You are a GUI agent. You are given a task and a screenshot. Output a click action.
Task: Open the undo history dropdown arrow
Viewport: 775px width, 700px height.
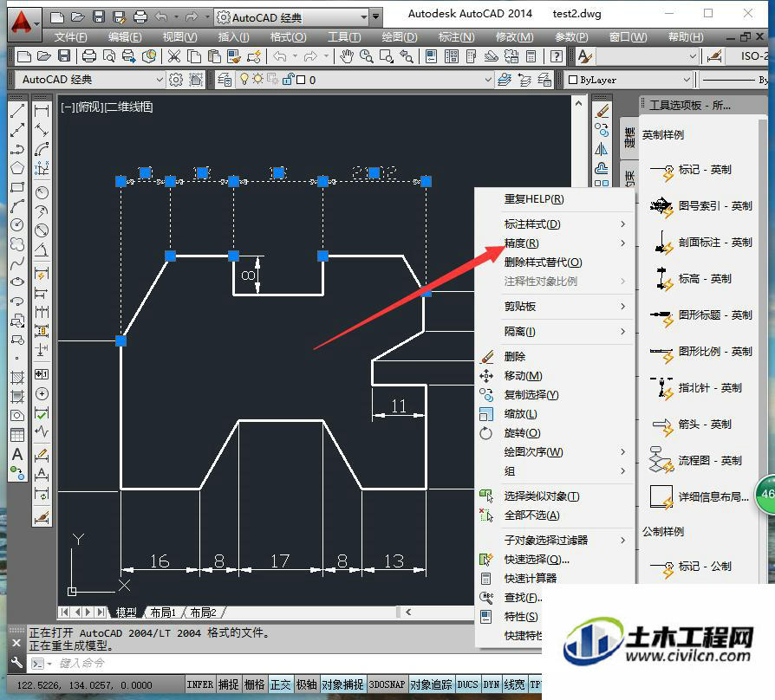pos(295,56)
